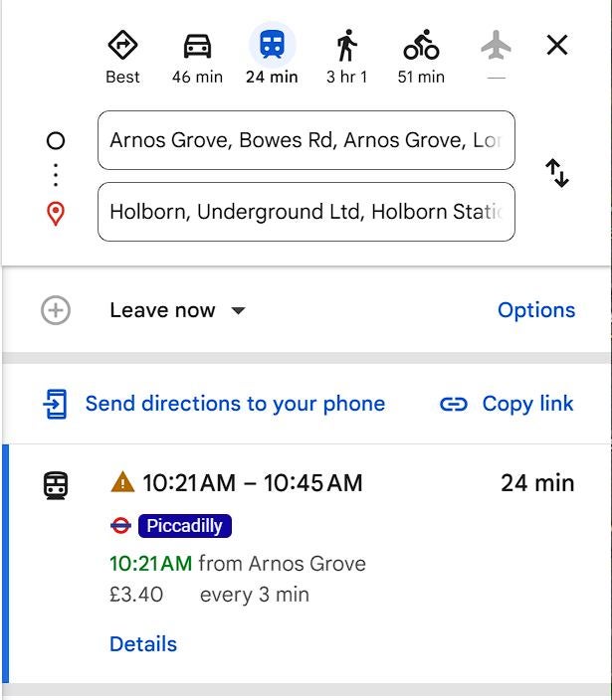Open the Leave now dropdown

tap(177, 310)
